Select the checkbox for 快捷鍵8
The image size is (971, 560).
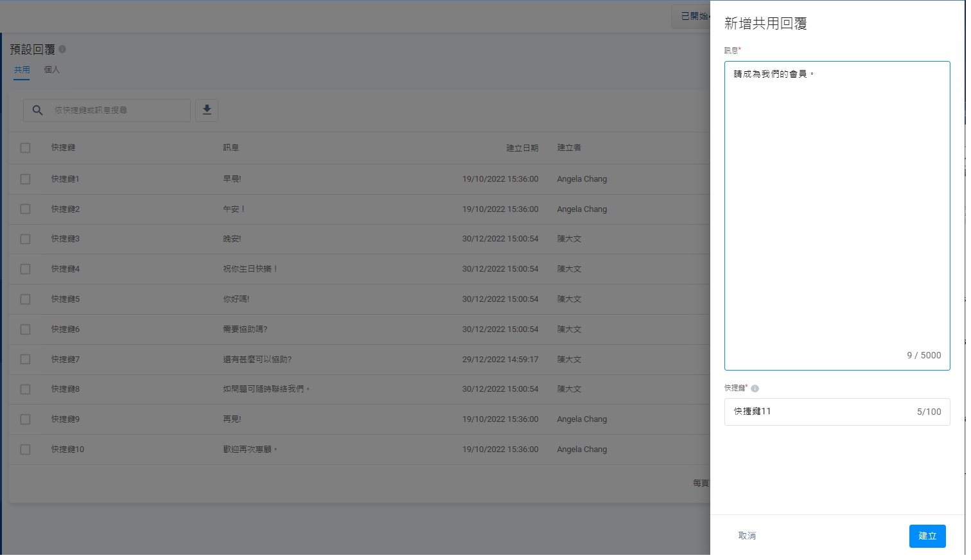[25, 389]
